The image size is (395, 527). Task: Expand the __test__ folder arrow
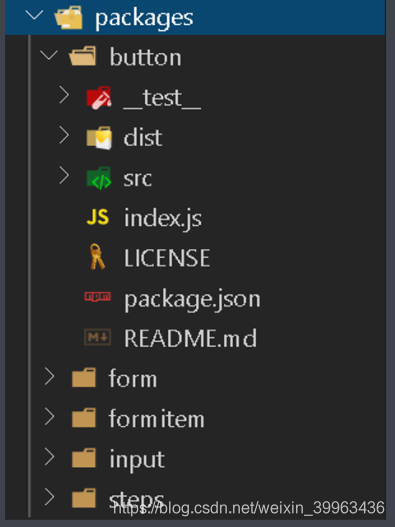coord(64,95)
